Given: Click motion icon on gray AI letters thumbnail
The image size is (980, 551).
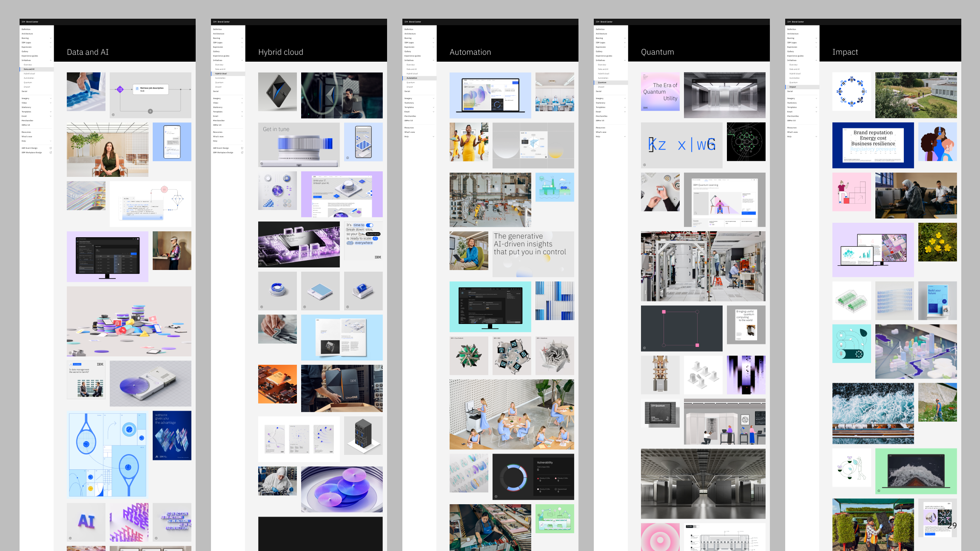Looking at the screenshot, I should click(70, 538).
